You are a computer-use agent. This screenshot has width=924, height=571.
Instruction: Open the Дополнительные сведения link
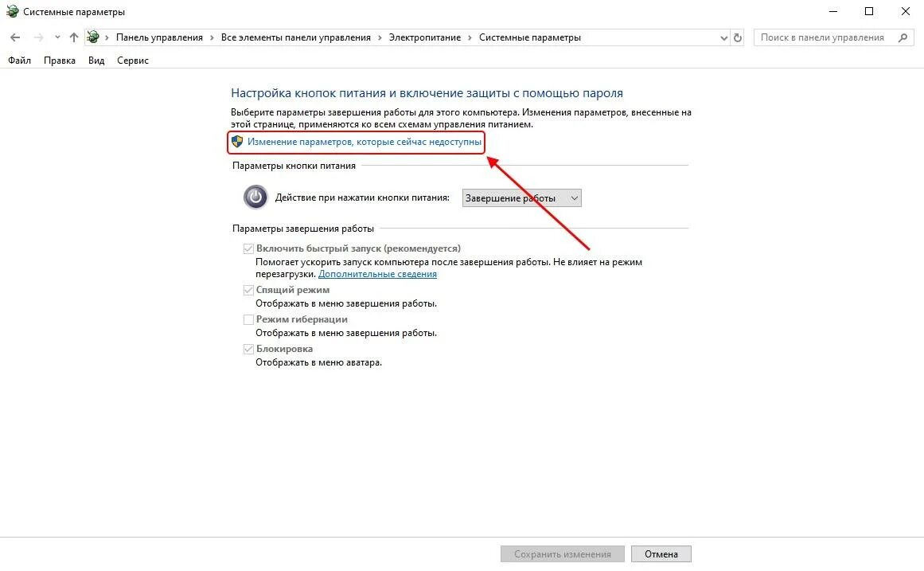[x=378, y=274]
